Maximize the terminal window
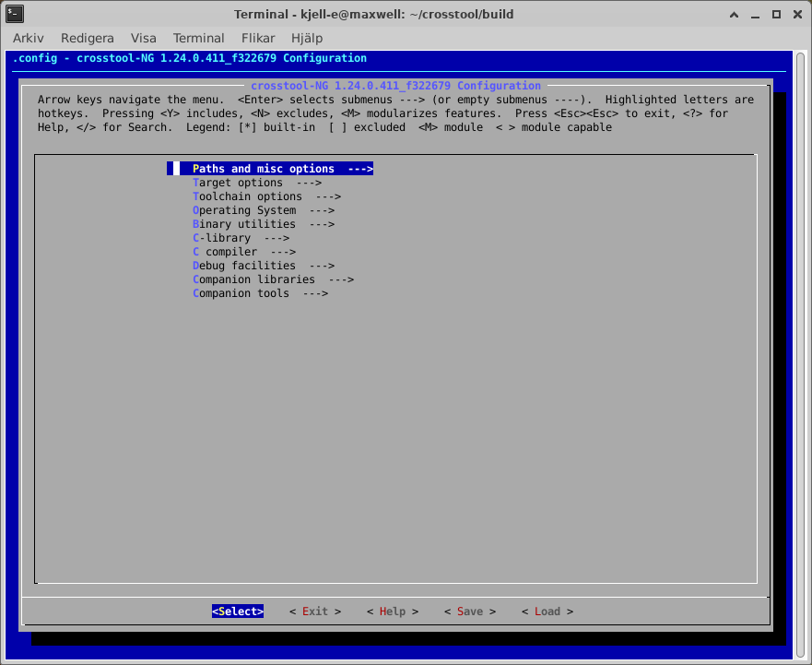Viewport: 812px width, 665px height. pos(776,15)
